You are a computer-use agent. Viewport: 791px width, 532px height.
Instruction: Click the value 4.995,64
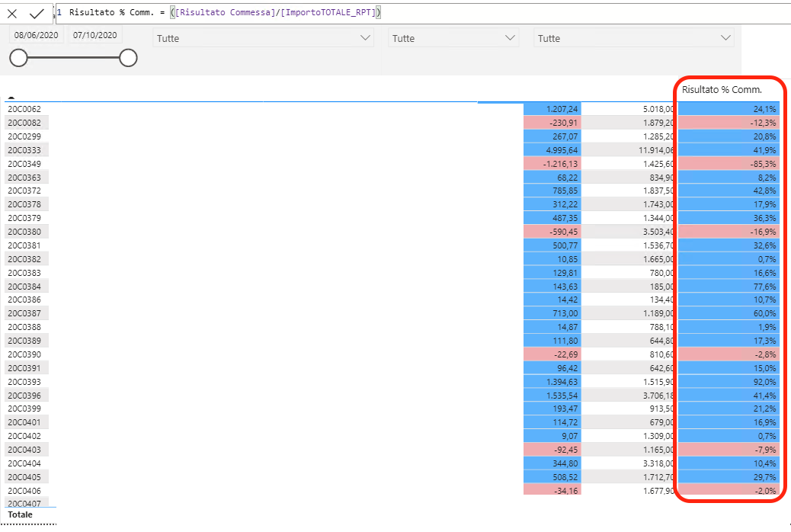[x=562, y=150]
